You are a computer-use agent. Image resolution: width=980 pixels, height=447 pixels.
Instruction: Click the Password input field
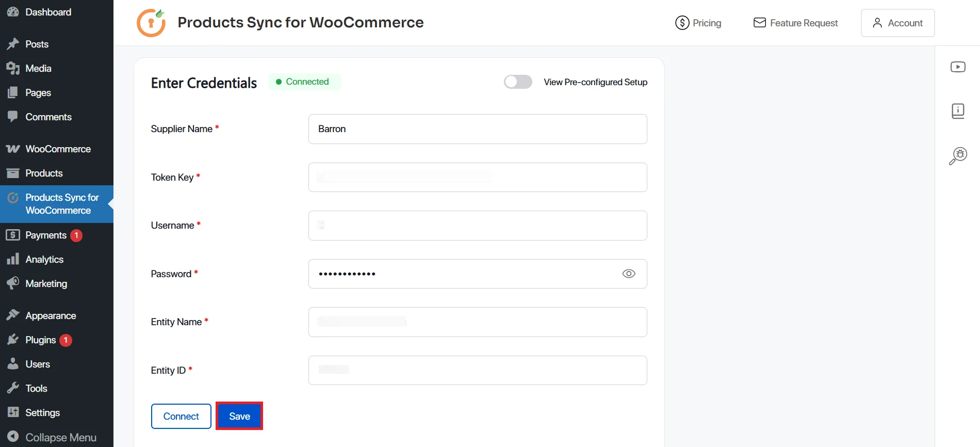pos(478,274)
